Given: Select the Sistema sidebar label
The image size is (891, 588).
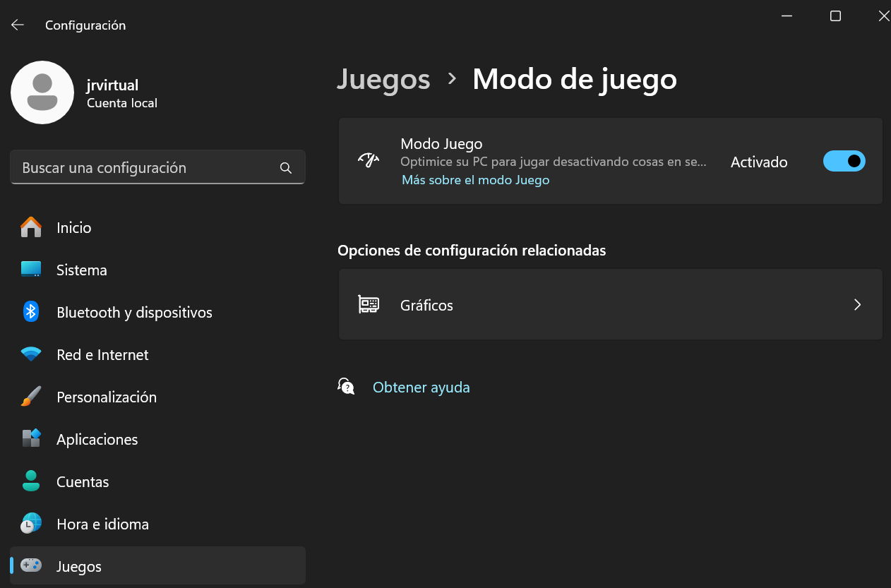Looking at the screenshot, I should tap(82, 270).
